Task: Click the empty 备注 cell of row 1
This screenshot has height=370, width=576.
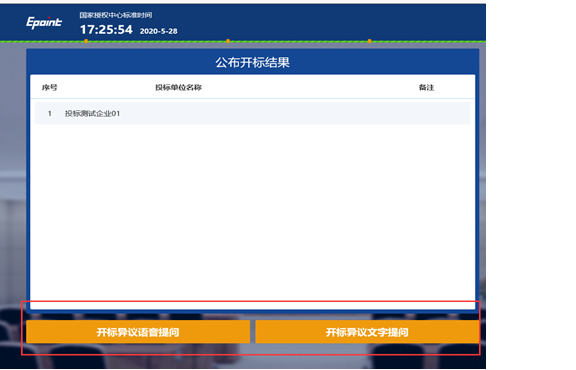Action: [x=426, y=114]
